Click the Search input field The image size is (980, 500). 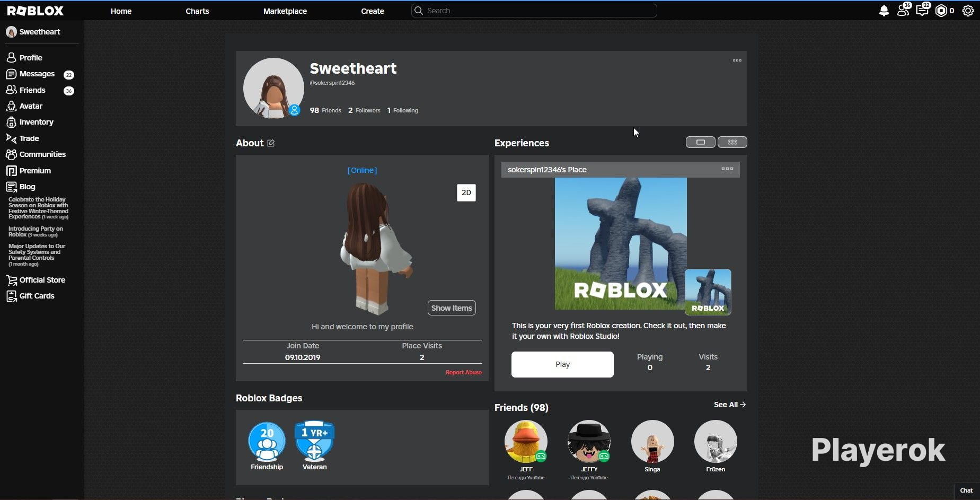(x=534, y=11)
